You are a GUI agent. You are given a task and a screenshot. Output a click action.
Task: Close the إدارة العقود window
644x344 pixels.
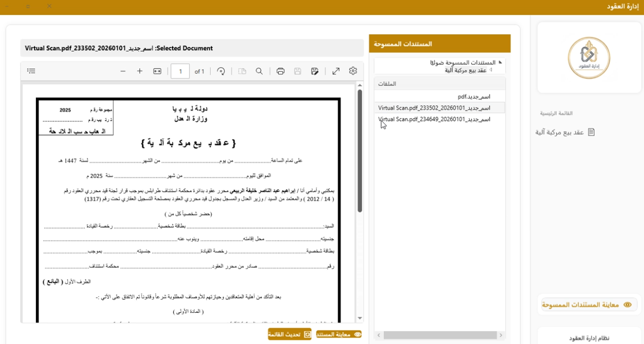pos(49,6)
